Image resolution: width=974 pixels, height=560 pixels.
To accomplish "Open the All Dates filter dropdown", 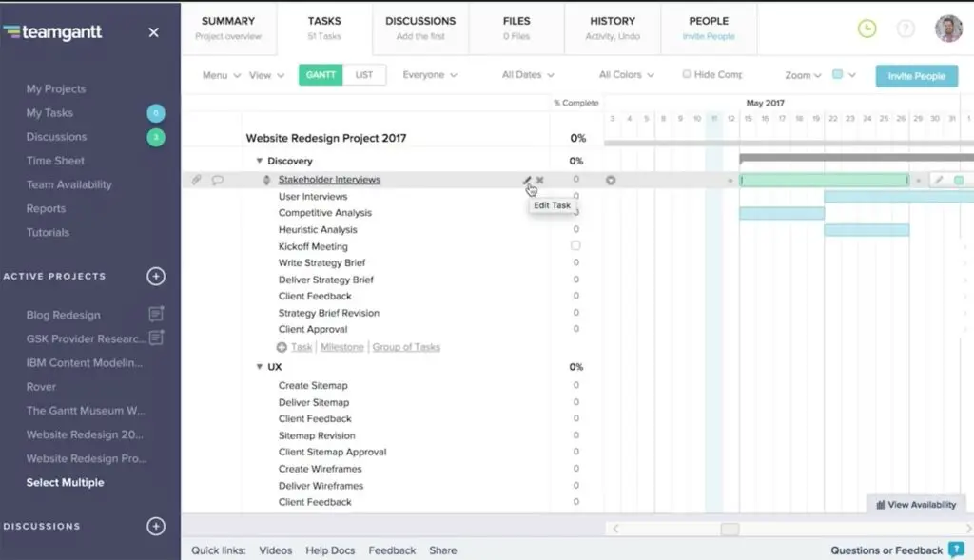I will tap(528, 75).
